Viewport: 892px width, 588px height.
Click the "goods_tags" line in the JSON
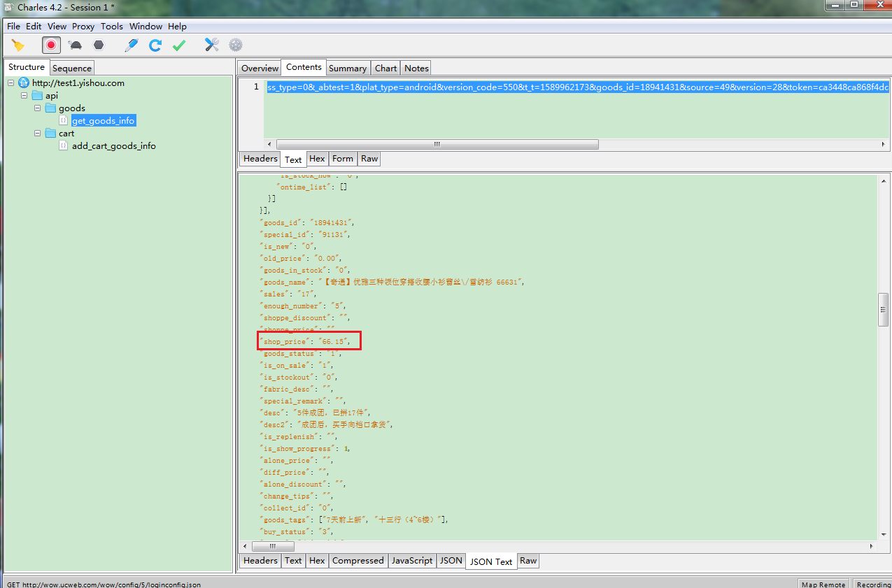(x=354, y=520)
